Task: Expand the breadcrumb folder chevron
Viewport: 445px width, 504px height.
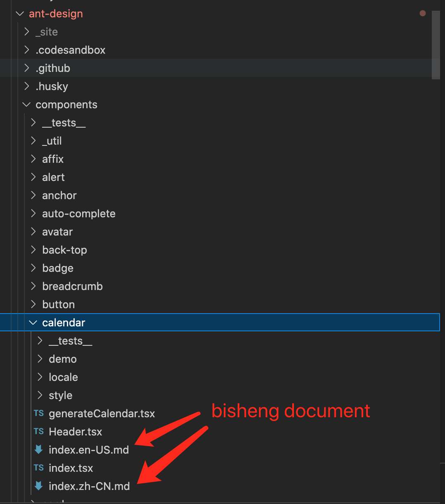Action: (x=33, y=286)
